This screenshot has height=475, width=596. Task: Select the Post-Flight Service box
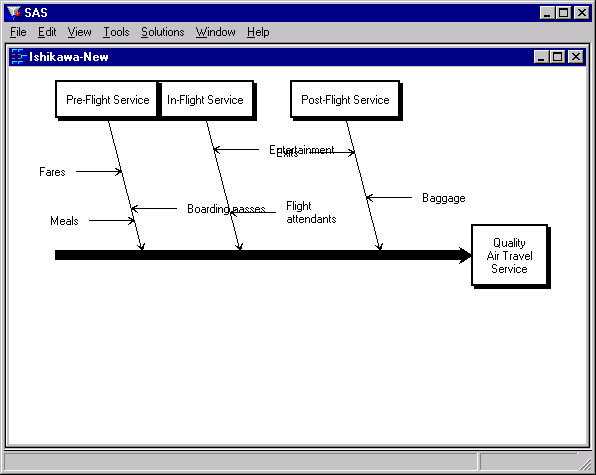pos(346,100)
